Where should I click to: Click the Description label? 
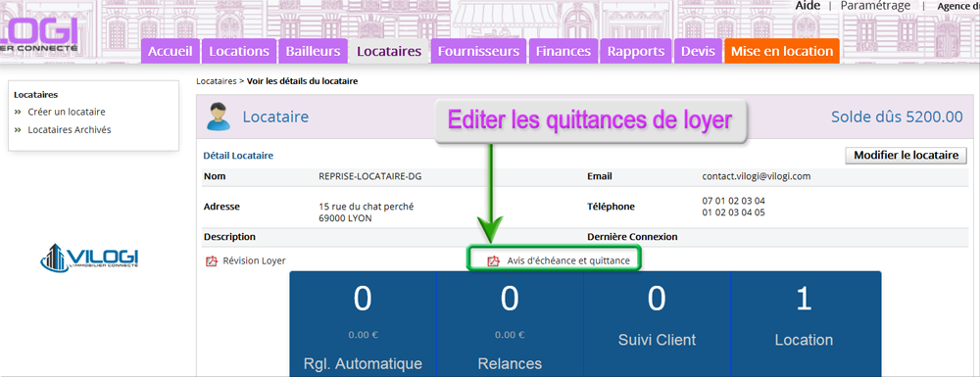[x=229, y=237]
